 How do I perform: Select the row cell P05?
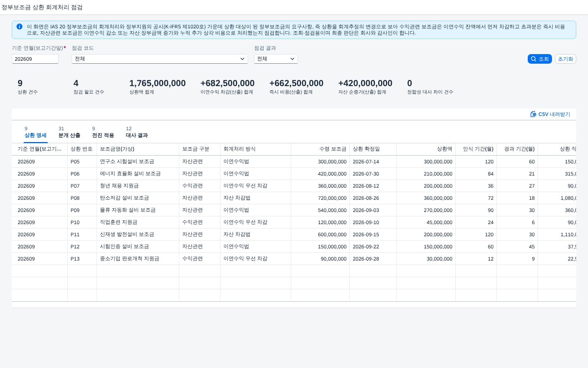[x=82, y=162]
